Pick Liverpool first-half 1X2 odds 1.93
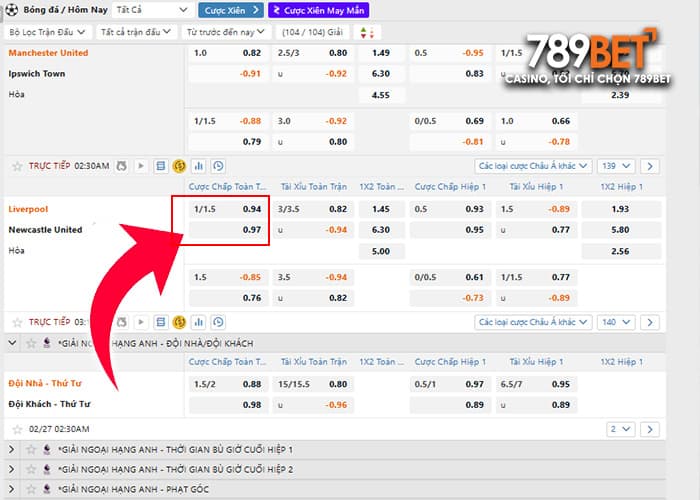This screenshot has height=500, width=700. (x=621, y=209)
